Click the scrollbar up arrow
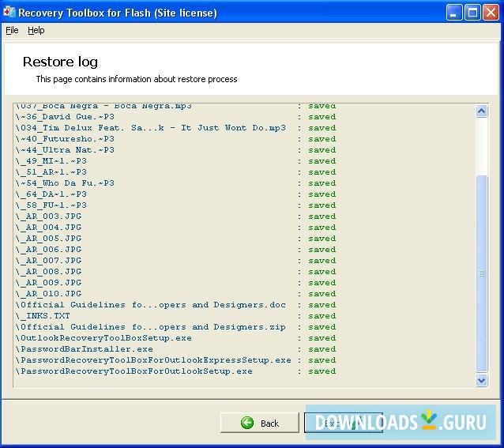 click(x=481, y=111)
